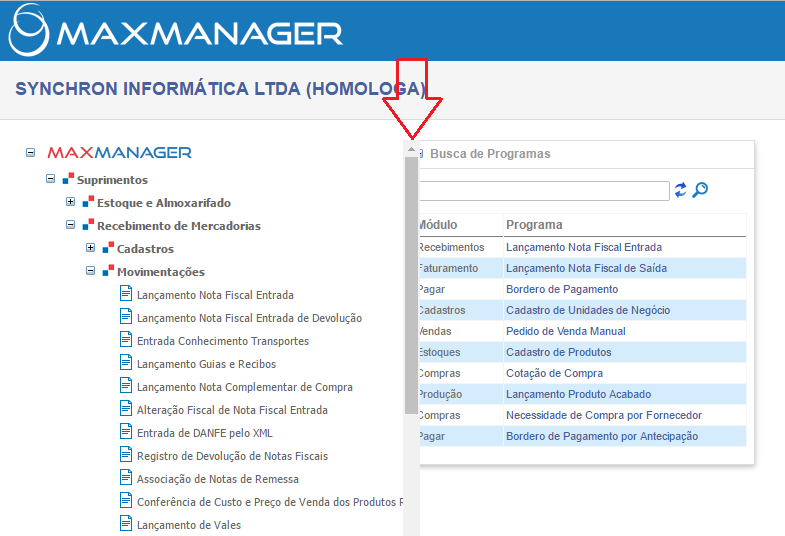Click the program search input field

point(544,191)
